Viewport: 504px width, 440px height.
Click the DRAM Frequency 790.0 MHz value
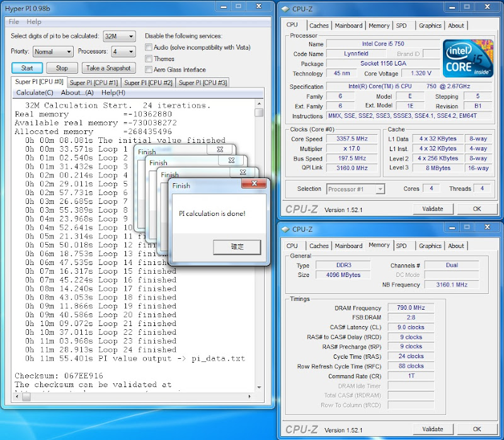pos(411,308)
